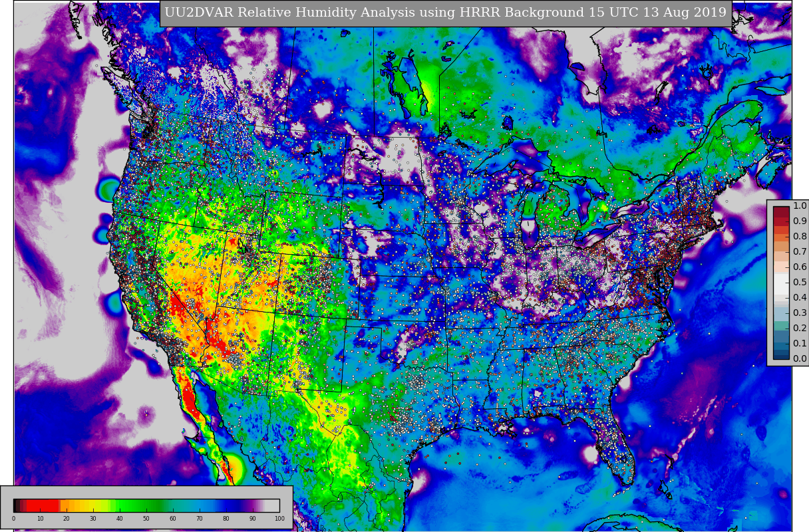This screenshot has height=532, width=809.
Task: Click the 0.1 label on the right colorbar
Action: [x=800, y=344]
